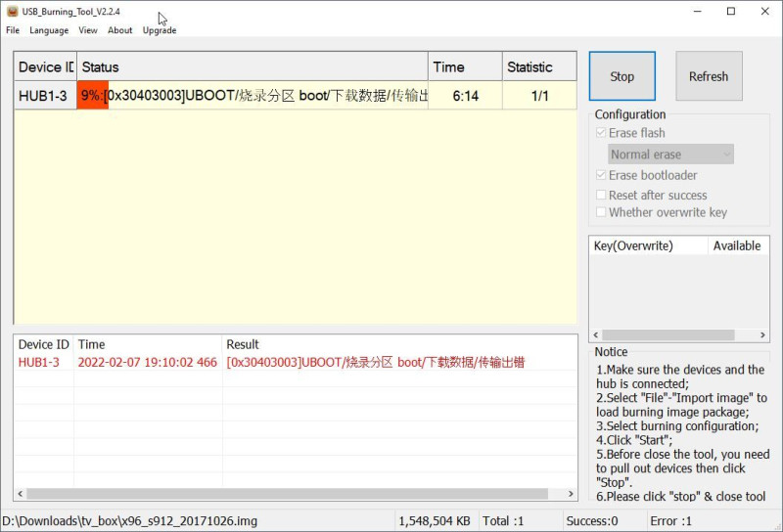Open the File menu
Viewport: 783px width, 532px height.
coord(13,30)
